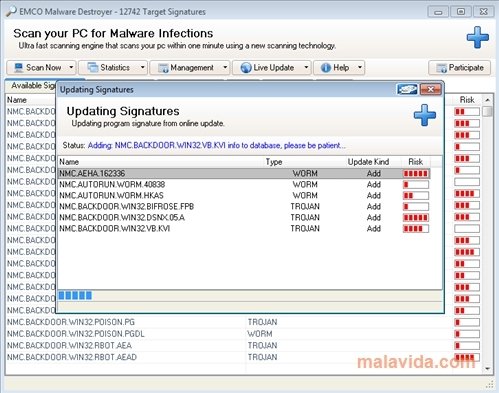Click the main list scroll up arrow
Viewport: 499px width, 393px height.
pyautogui.click(x=488, y=100)
